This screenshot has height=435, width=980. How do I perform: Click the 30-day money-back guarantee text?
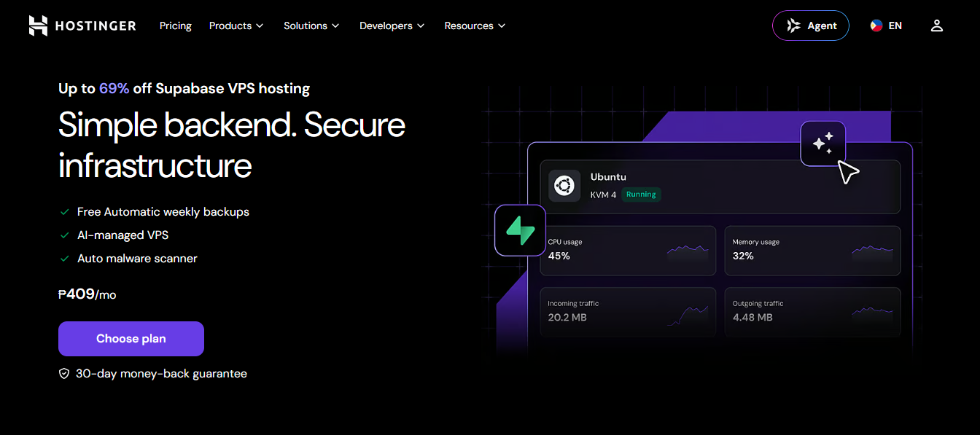(161, 374)
